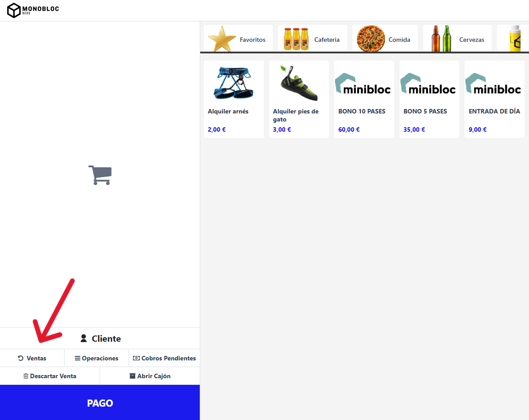
Task: Click the Monobloc cube logo
Action: point(14,10)
